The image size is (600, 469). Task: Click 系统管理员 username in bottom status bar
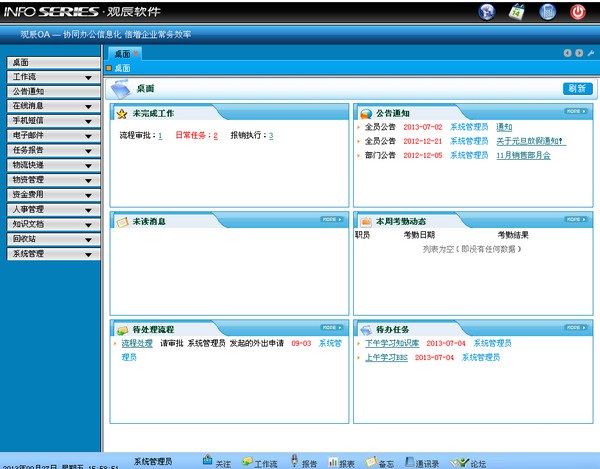(x=153, y=462)
